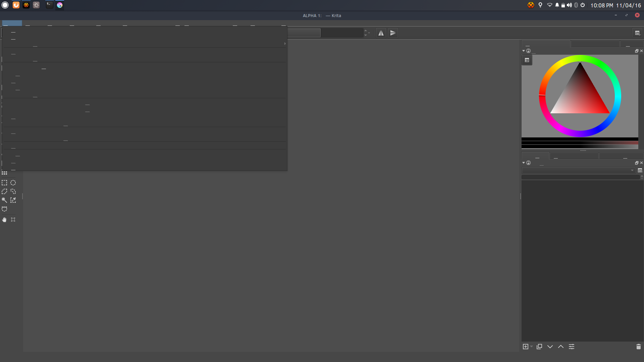Toggle the horizontal mirror tool

(381, 33)
